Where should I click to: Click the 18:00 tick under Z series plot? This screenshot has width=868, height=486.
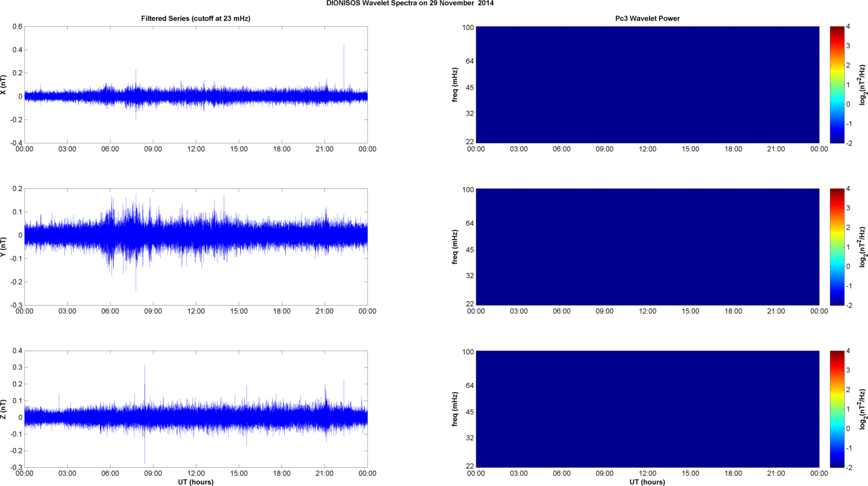[282, 473]
